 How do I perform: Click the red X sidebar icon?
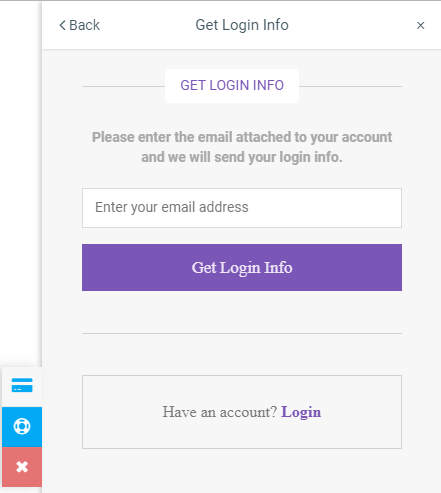[x=22, y=467]
